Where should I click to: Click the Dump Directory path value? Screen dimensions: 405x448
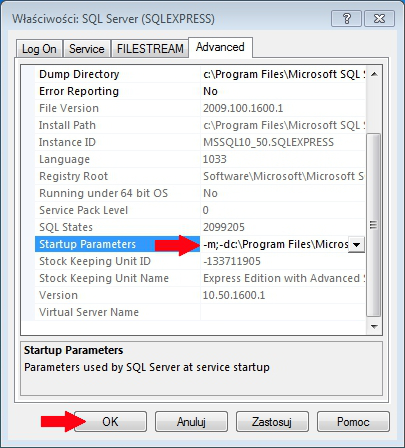(x=283, y=74)
